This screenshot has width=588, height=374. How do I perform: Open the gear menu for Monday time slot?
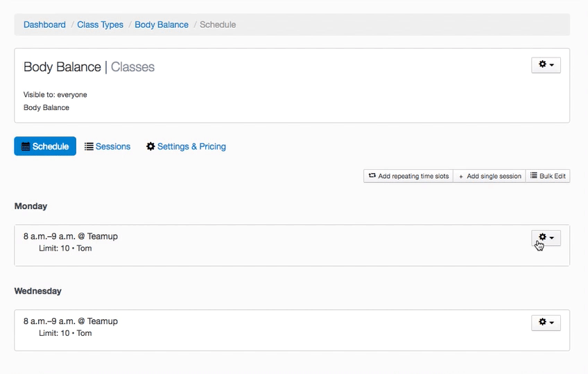click(x=546, y=238)
